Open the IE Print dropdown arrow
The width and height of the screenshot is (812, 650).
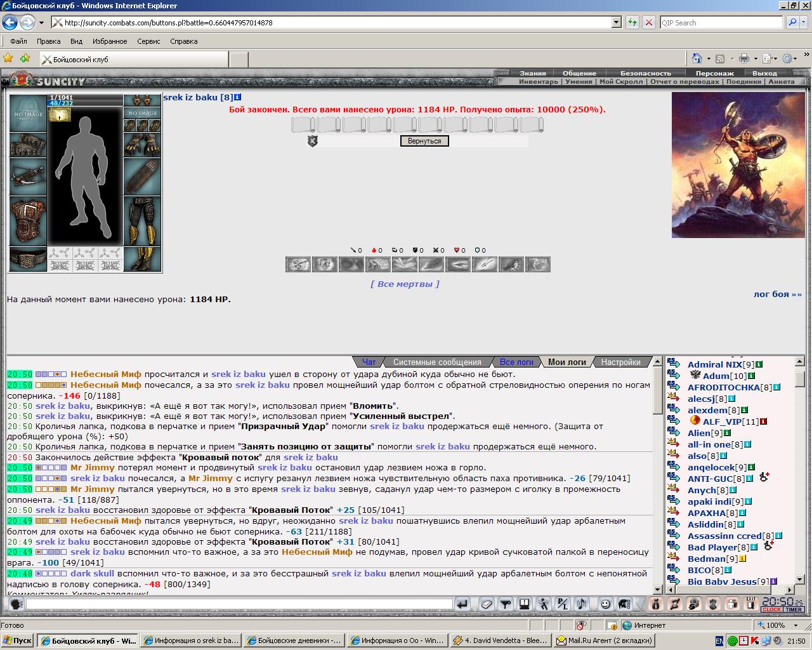[756, 59]
